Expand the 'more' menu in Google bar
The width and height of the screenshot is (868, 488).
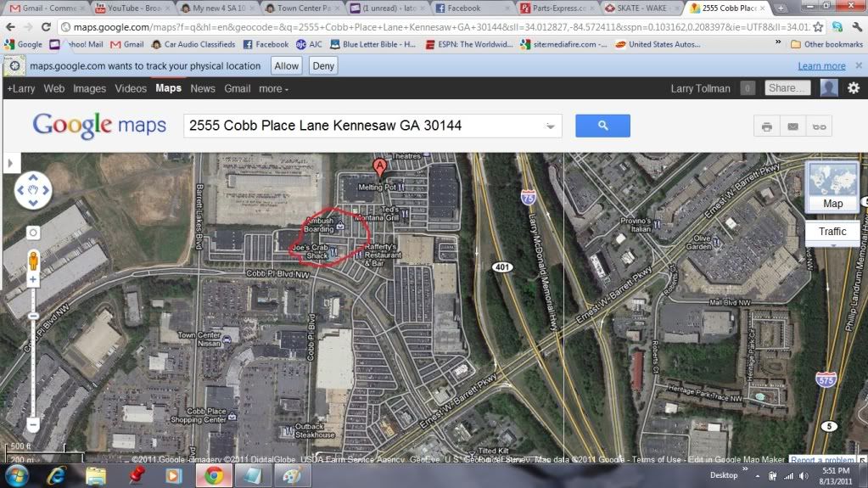click(273, 88)
